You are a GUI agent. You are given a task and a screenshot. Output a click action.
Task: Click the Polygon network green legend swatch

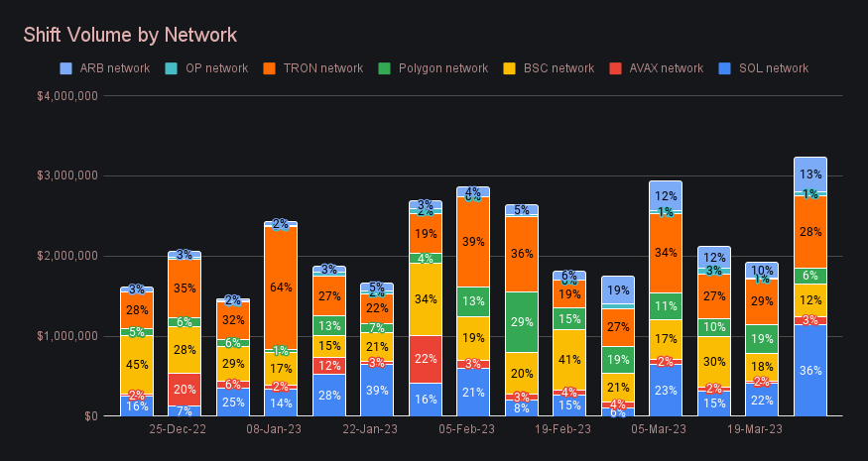pos(384,68)
